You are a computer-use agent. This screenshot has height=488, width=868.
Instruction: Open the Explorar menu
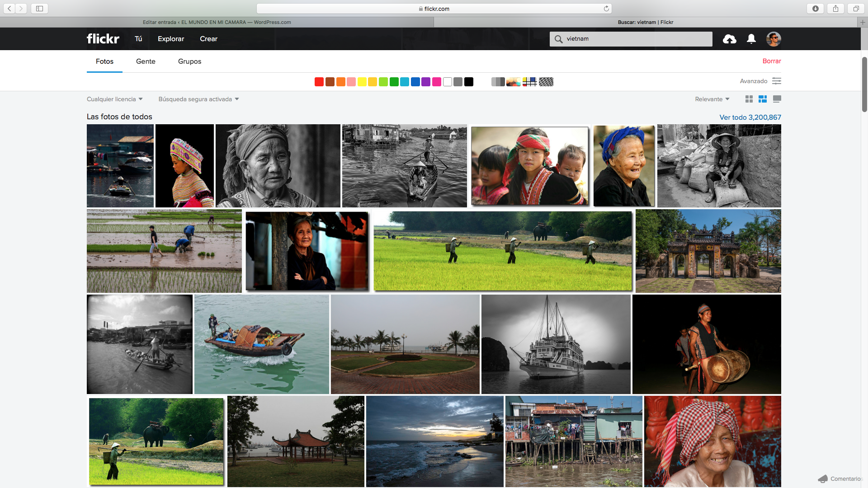point(171,39)
